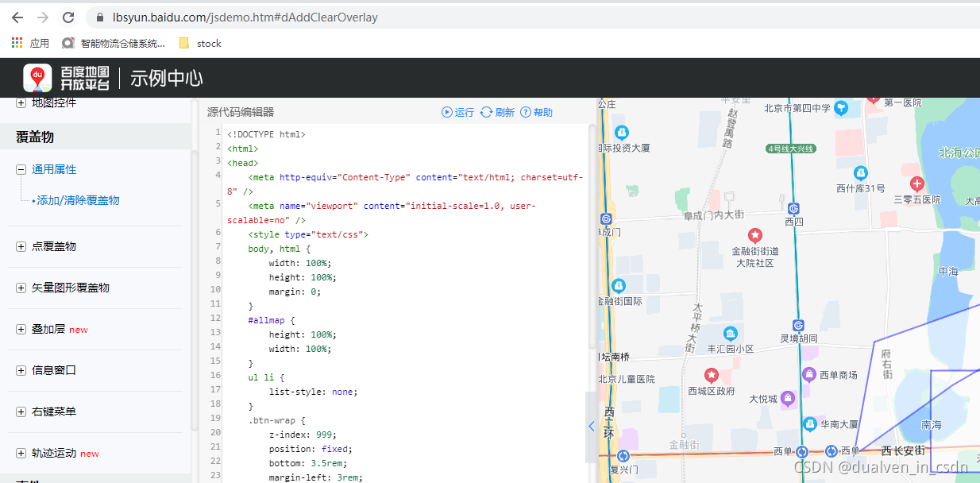This screenshot has height=483, width=980.
Task: Click the 刷新 refresh button
Action: [498, 112]
